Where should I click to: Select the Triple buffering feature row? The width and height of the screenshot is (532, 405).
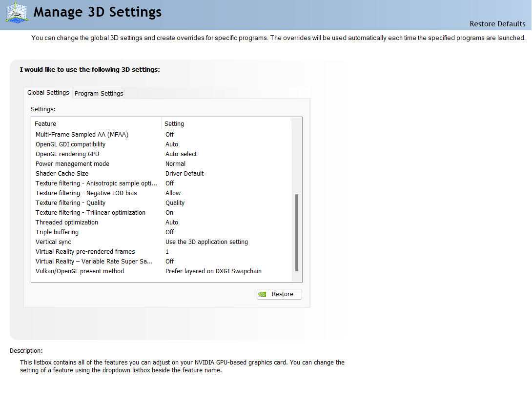pos(57,232)
